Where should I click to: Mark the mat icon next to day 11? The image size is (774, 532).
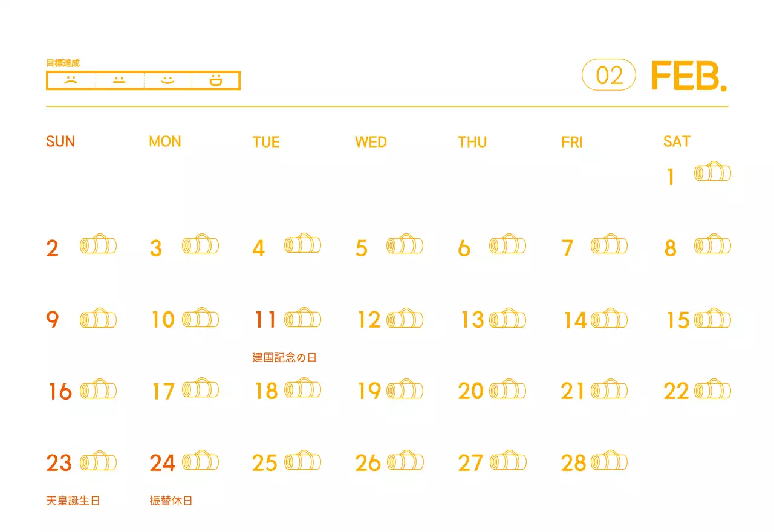point(302,318)
